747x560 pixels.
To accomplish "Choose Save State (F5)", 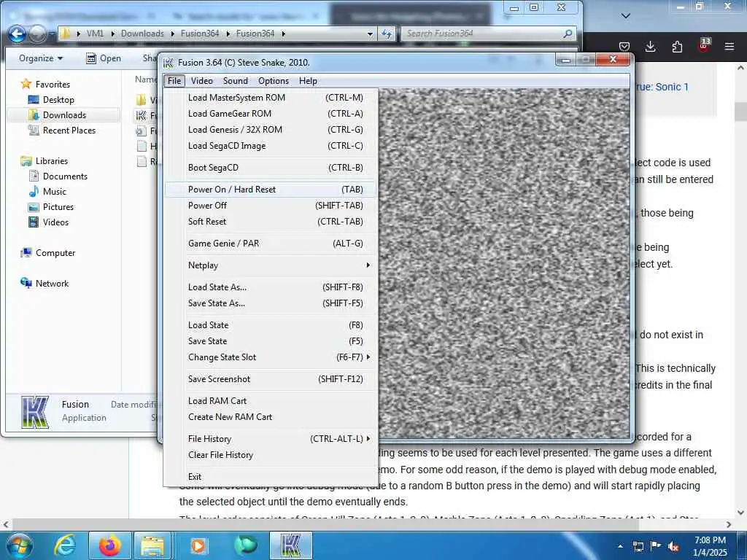I will tap(271, 341).
